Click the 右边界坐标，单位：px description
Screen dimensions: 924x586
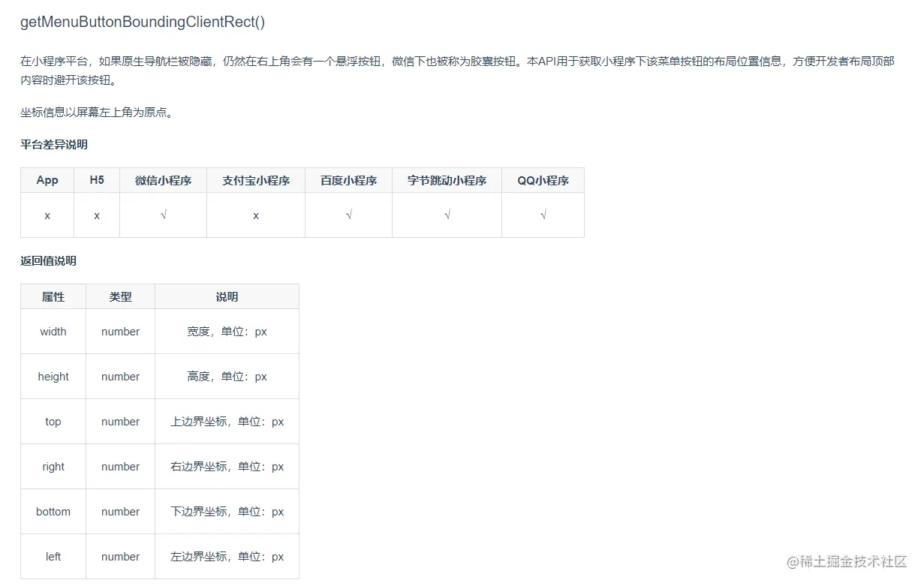coord(227,467)
